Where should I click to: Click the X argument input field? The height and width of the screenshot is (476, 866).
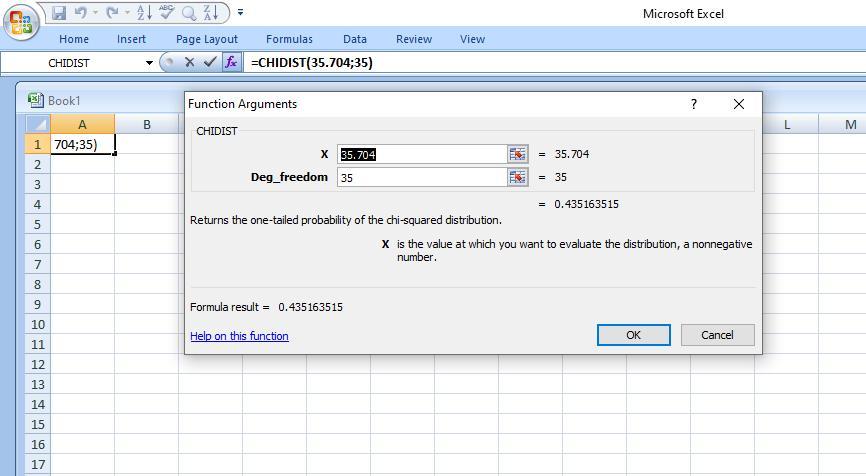422,154
